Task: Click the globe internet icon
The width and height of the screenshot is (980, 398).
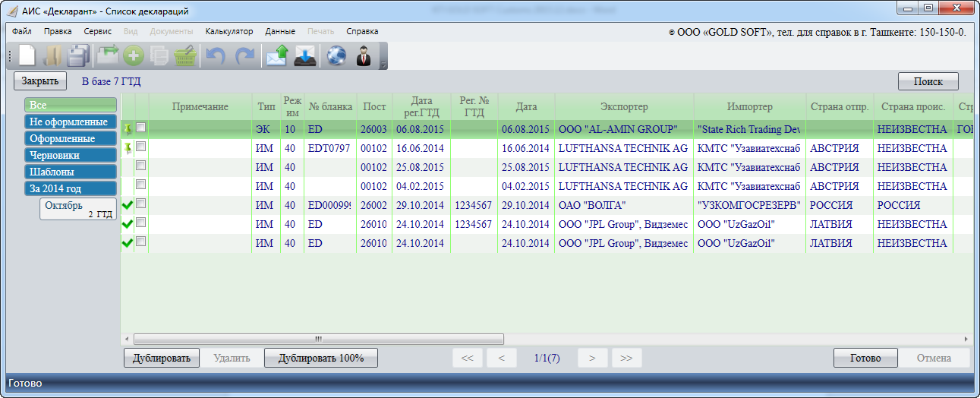Action: click(x=336, y=56)
